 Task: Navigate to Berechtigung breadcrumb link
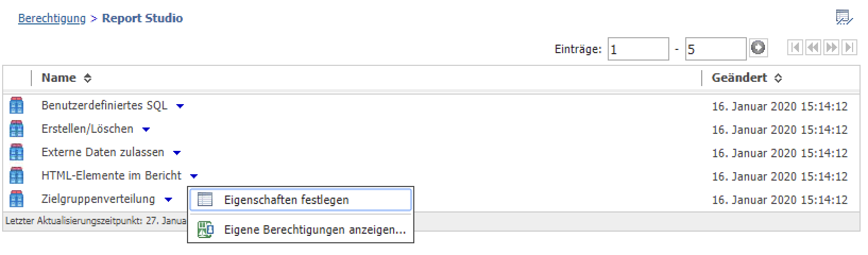tap(52, 19)
